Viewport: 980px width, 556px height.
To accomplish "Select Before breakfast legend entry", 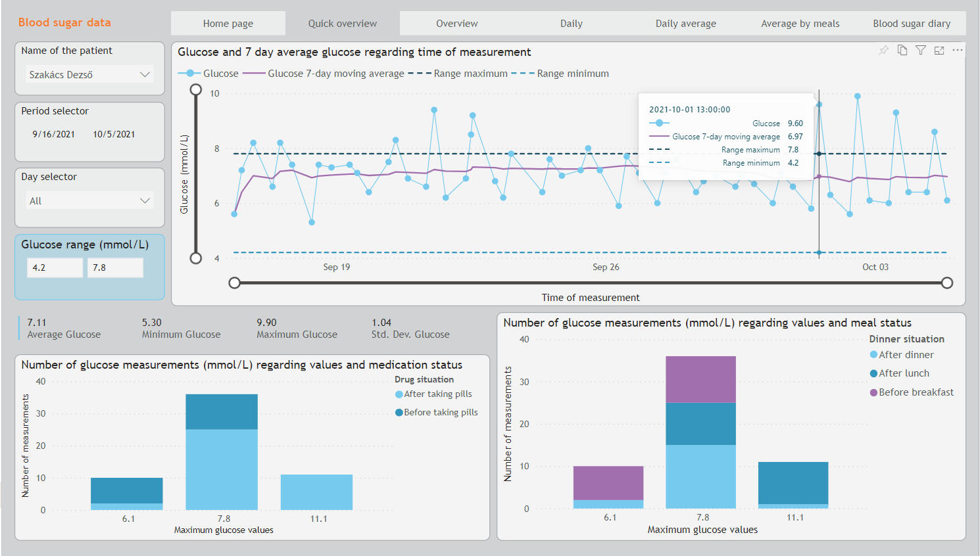I will pos(912,392).
